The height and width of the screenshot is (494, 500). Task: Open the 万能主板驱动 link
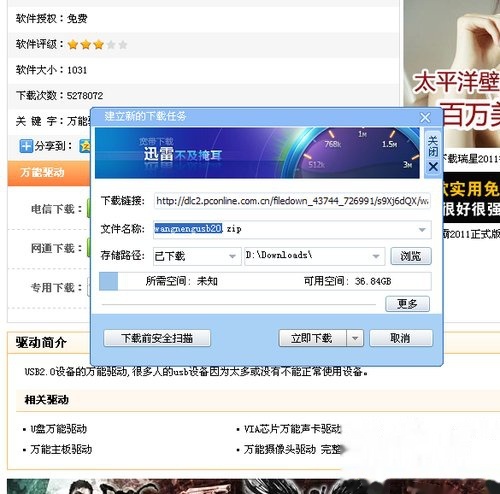[x=61, y=449]
